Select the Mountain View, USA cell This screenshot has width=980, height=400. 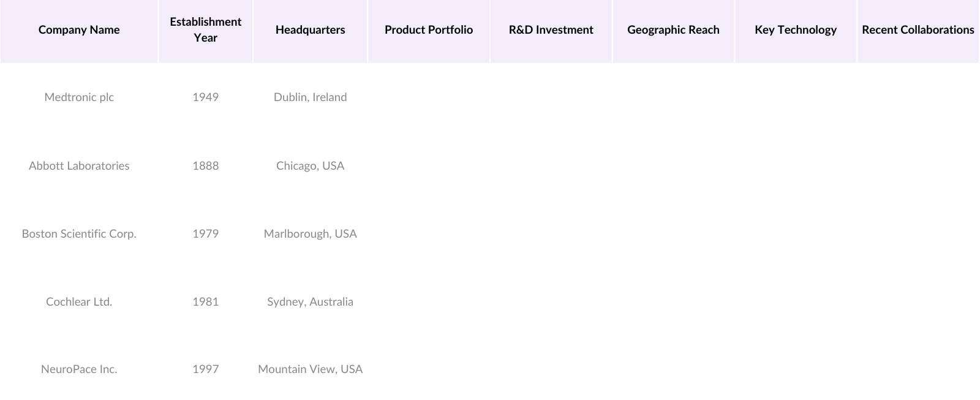[x=310, y=369]
